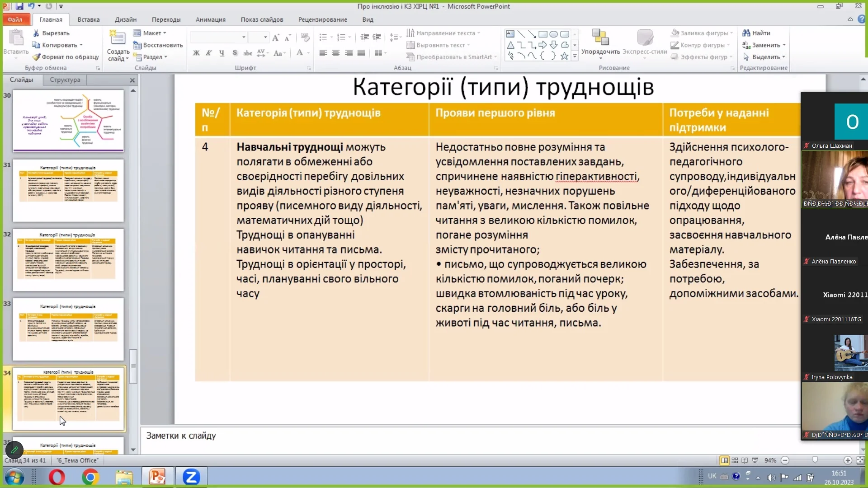This screenshot has height=488, width=868.
Task: Select slide 32 thumbnail
Action: tap(68, 260)
